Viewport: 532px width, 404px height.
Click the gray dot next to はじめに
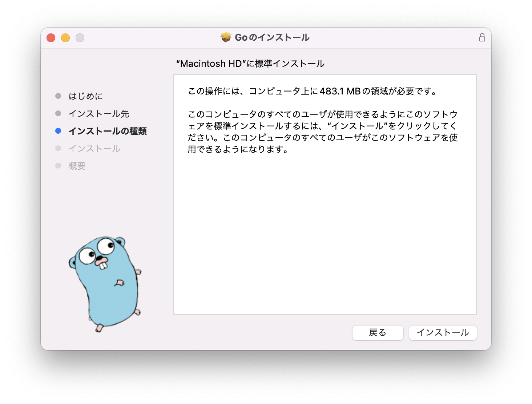pyautogui.click(x=58, y=96)
